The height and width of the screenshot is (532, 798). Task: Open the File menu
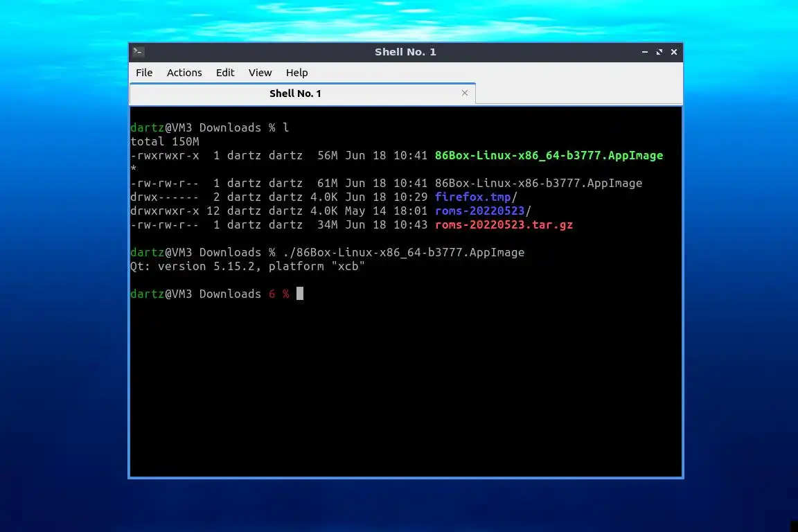pos(144,73)
